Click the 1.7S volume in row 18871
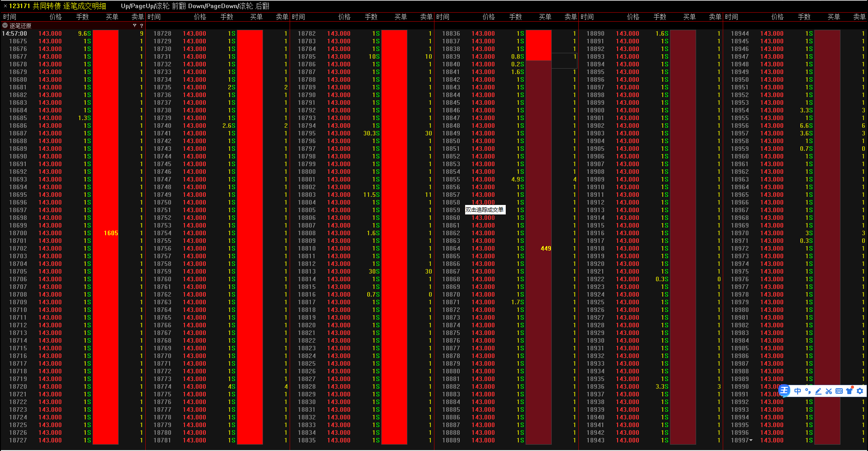The image size is (868, 451). click(x=517, y=302)
